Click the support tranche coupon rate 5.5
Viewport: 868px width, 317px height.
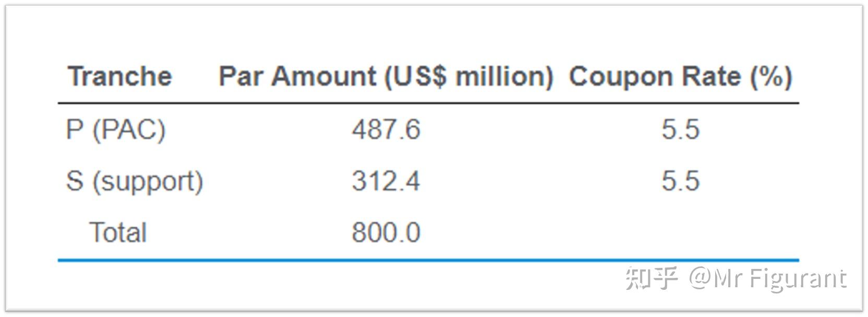[681, 181]
